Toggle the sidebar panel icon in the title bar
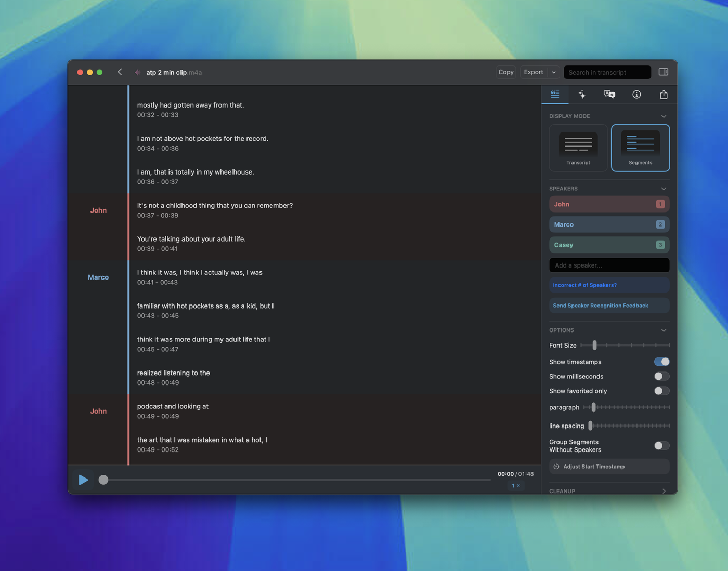Viewport: 728px width, 571px height. [664, 72]
